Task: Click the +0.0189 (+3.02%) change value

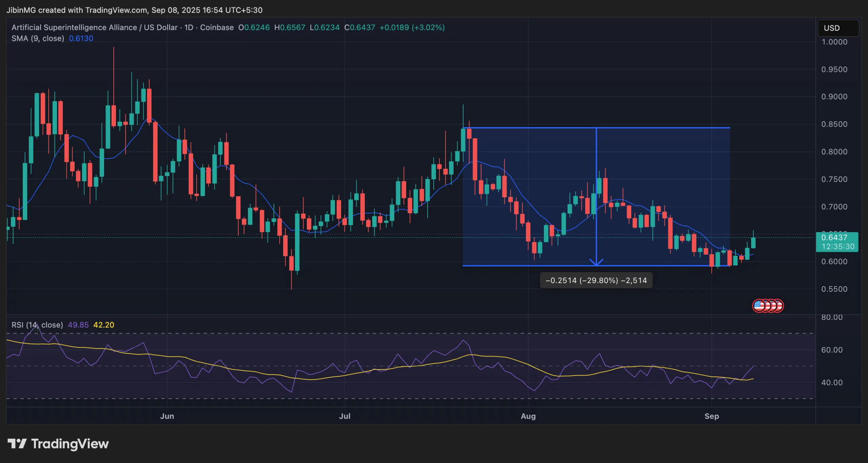Action: (x=412, y=27)
